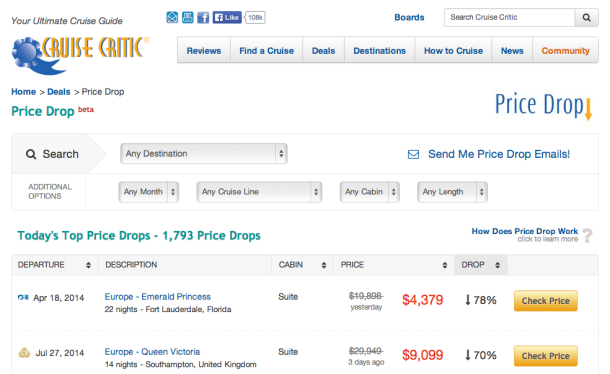610x374 pixels.
Task: Click '14 nights - Southampton, United Kingdom' text
Action: (181, 365)
